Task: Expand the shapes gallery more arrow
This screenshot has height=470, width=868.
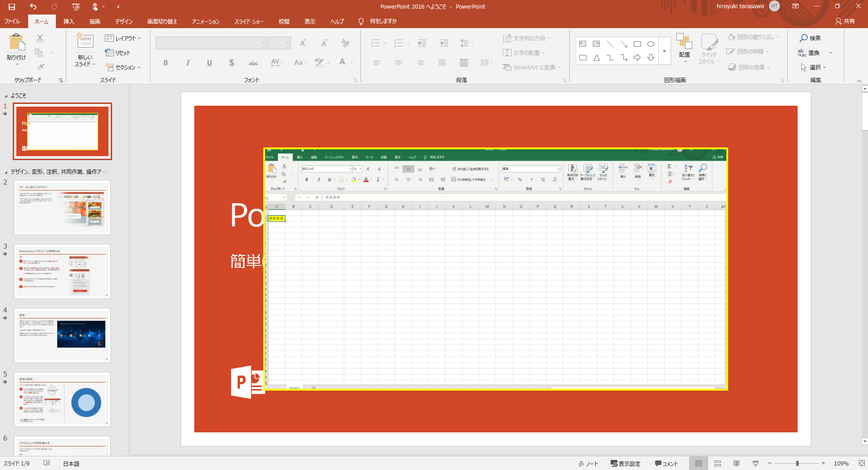Action: click(x=664, y=51)
